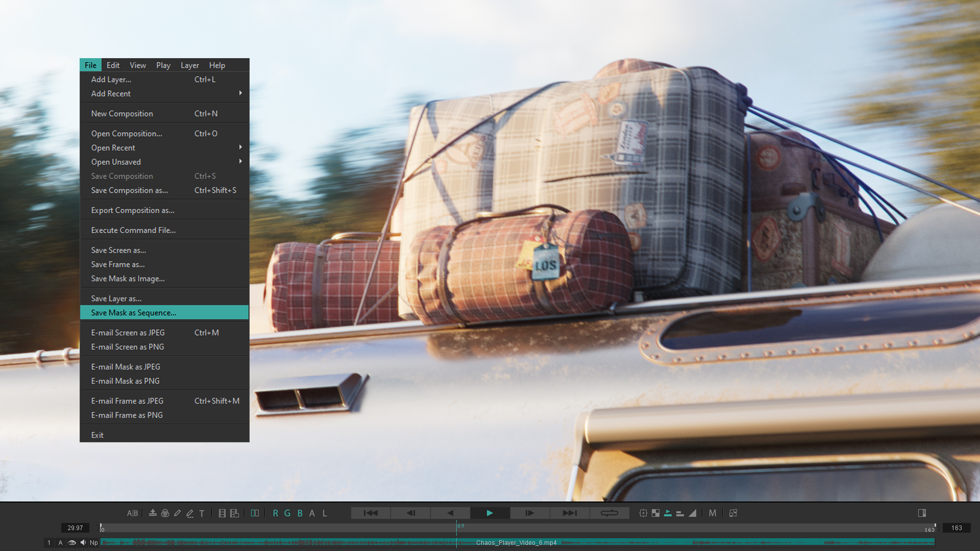This screenshot has width=980, height=551.
Task: Click the File menu
Action: coord(90,65)
